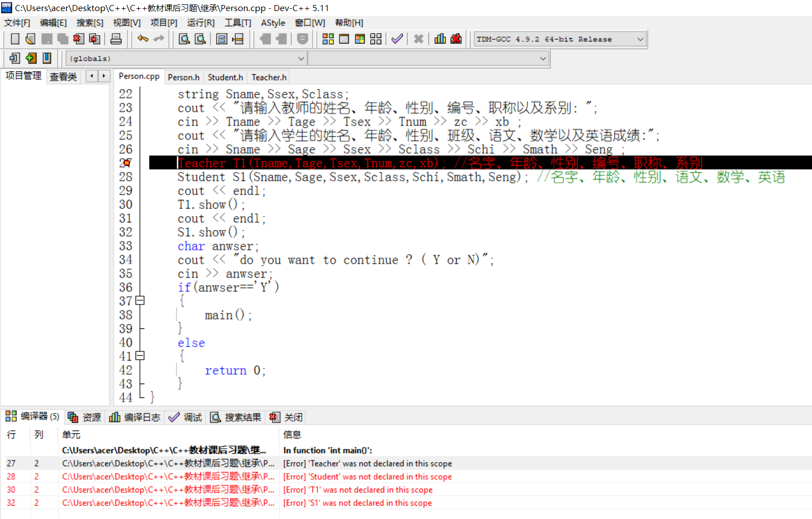Image resolution: width=812 pixels, height=519 pixels.
Task: Switch to the Person.h editor tab
Action: (184, 77)
